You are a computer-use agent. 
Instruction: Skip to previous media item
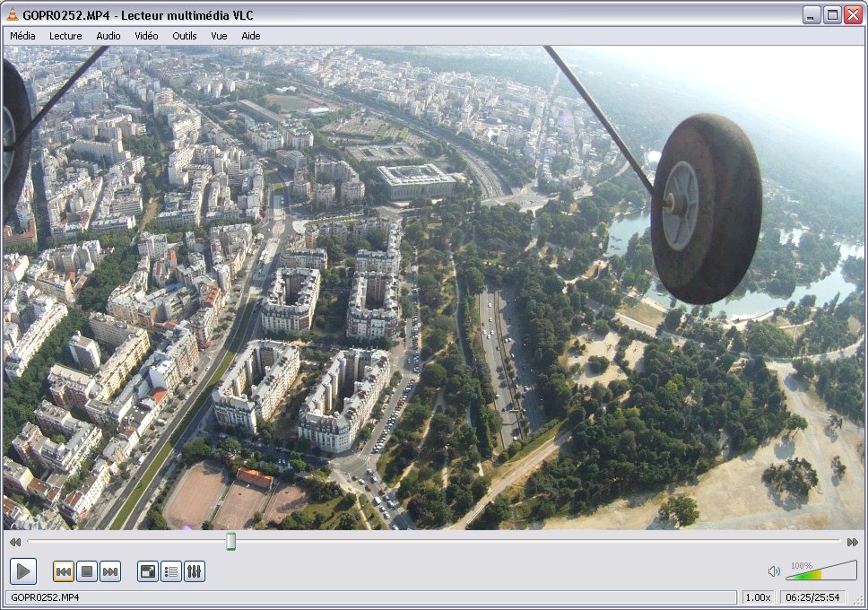pos(64,571)
